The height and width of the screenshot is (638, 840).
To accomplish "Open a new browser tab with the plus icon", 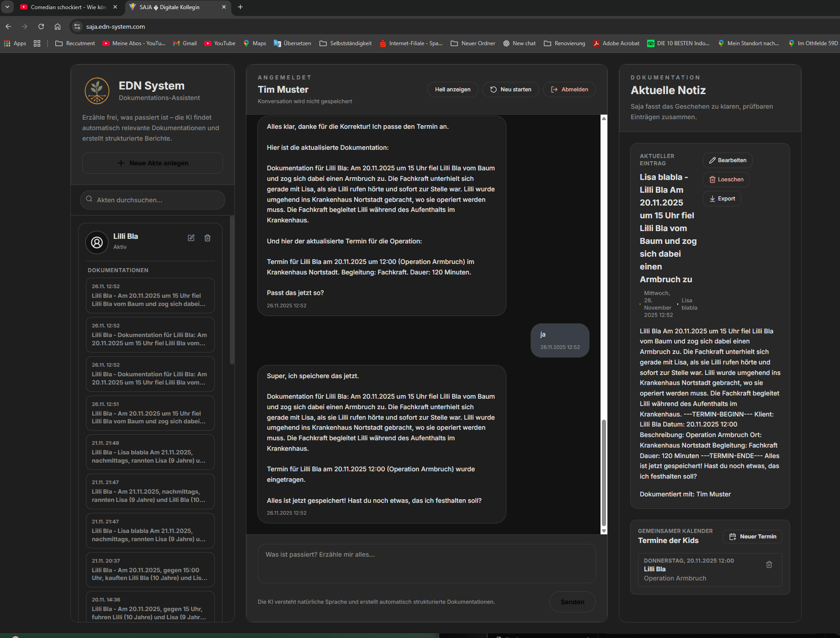I will [240, 7].
